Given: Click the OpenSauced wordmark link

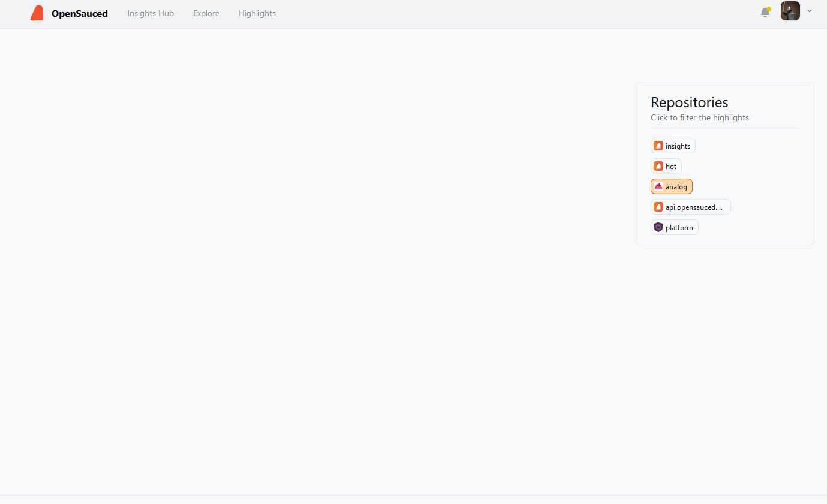Looking at the screenshot, I should tap(80, 13).
